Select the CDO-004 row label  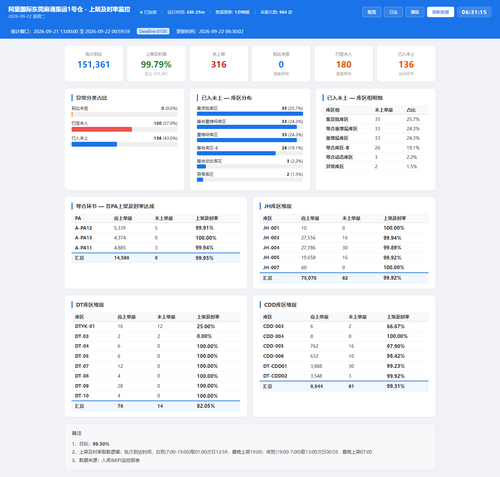tap(273, 336)
